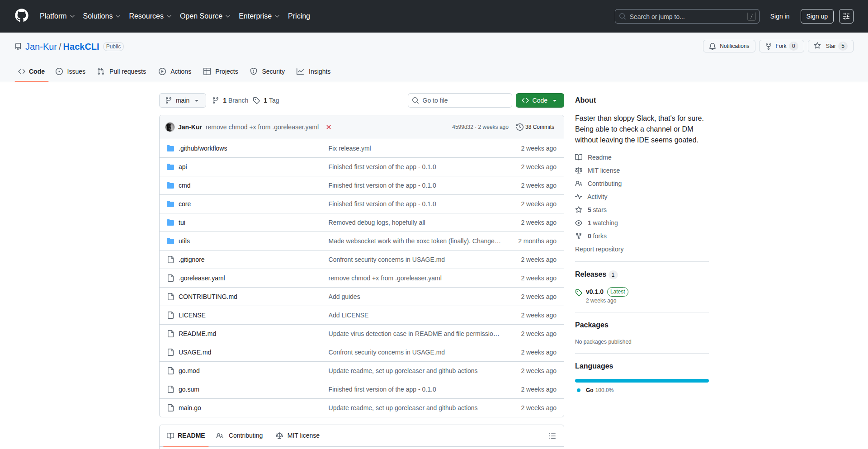Open the green Code dropdown
This screenshot has height=449, width=868.
point(539,100)
